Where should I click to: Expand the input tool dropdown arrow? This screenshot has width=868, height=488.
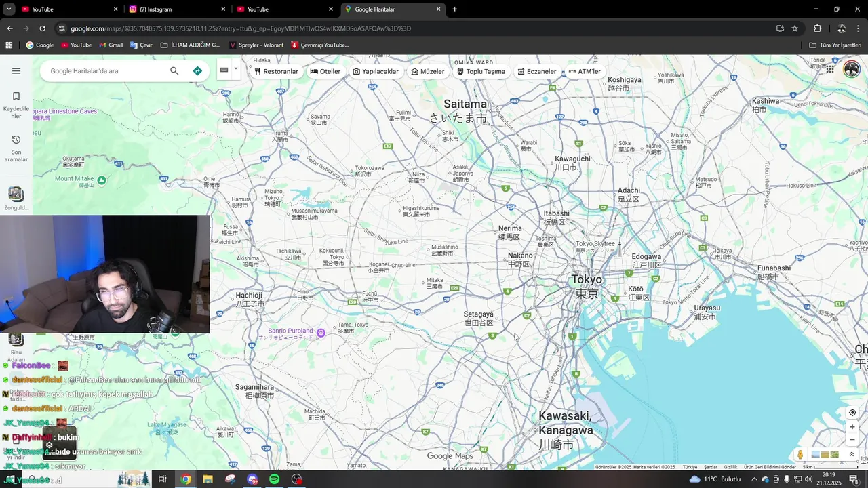[x=236, y=69]
